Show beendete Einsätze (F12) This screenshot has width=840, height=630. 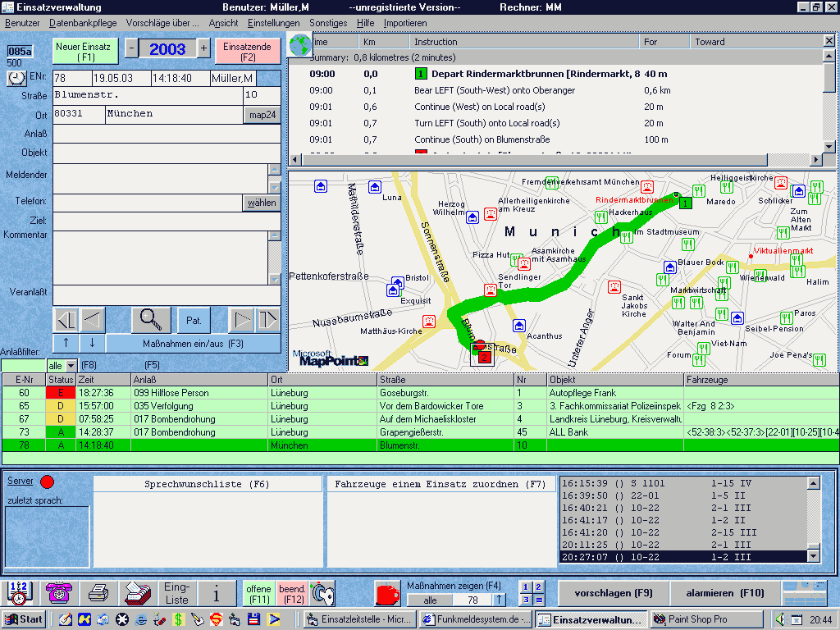(292, 593)
